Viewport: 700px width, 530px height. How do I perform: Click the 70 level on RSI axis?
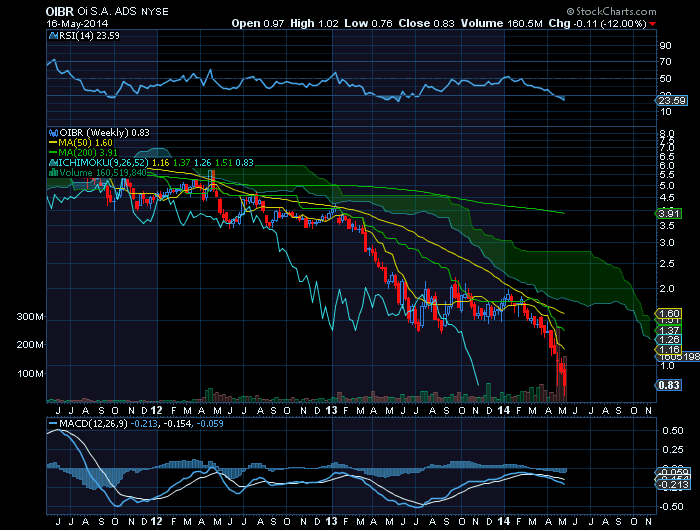[x=665, y=62]
